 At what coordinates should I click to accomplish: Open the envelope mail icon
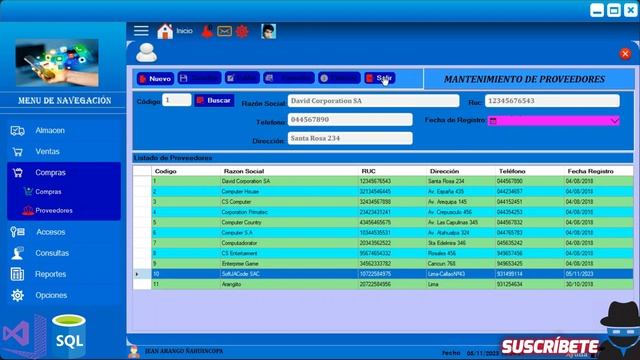(x=224, y=31)
